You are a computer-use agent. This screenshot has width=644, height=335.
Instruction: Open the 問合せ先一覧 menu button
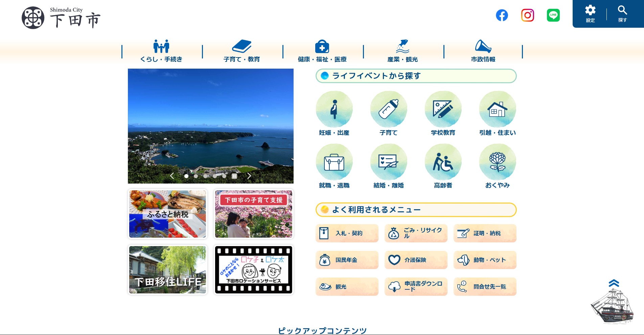(485, 287)
